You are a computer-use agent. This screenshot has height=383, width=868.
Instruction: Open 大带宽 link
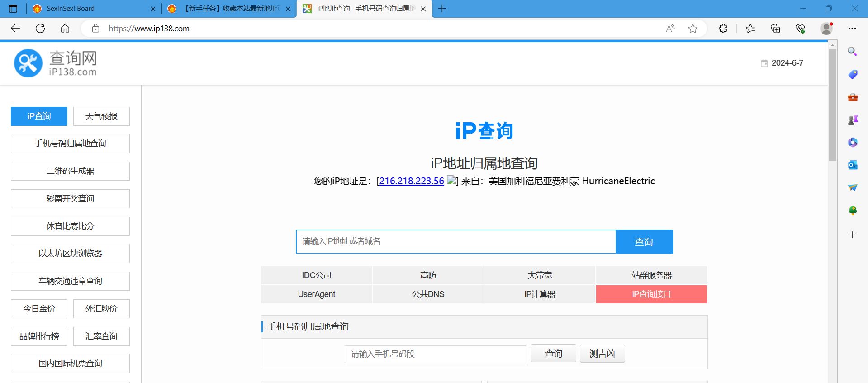(540, 275)
